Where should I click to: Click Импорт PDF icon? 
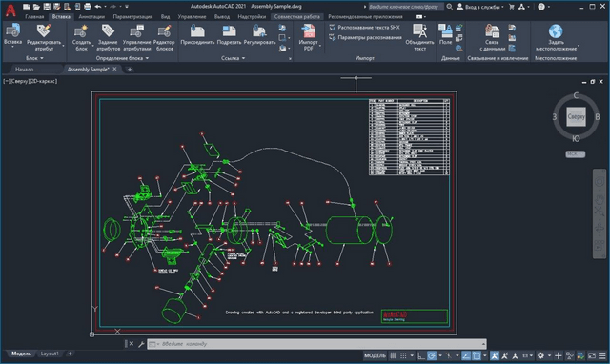pos(308,30)
